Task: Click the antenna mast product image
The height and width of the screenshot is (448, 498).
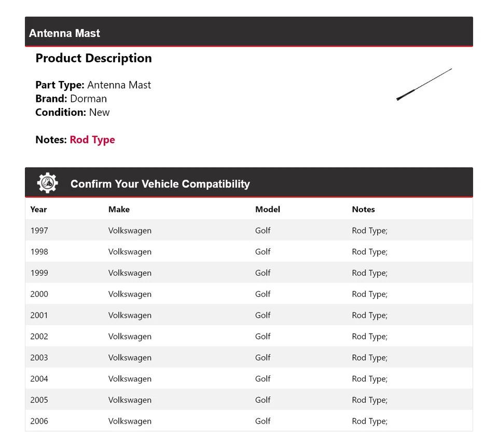Action: tap(424, 84)
